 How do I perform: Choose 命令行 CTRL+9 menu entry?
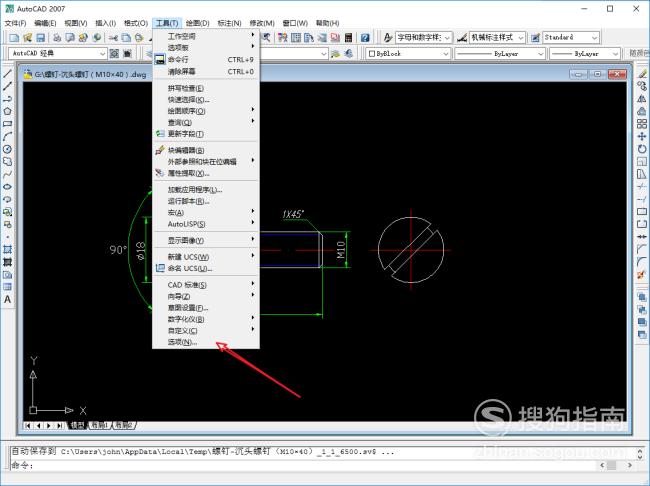pyautogui.click(x=206, y=60)
